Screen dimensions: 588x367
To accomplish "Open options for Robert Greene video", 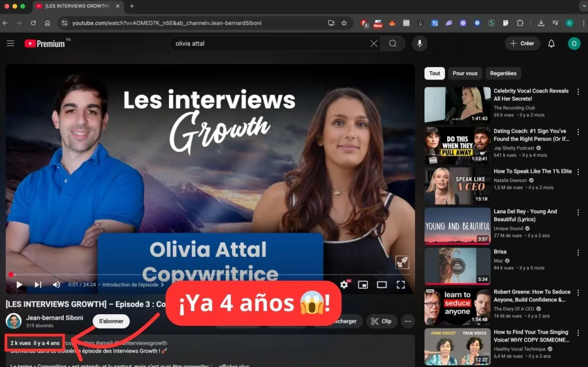I will 578,293.
